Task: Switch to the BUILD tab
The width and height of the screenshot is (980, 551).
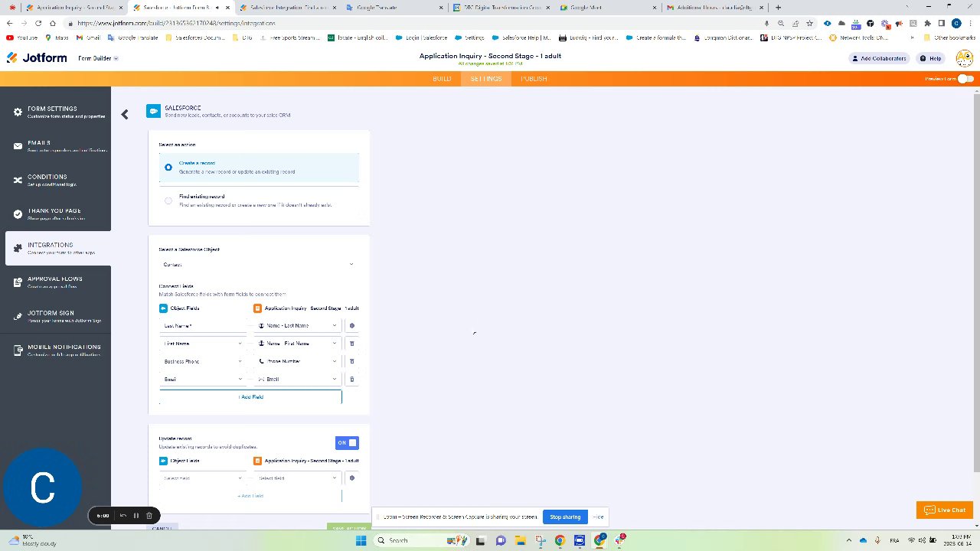Action: point(442,79)
